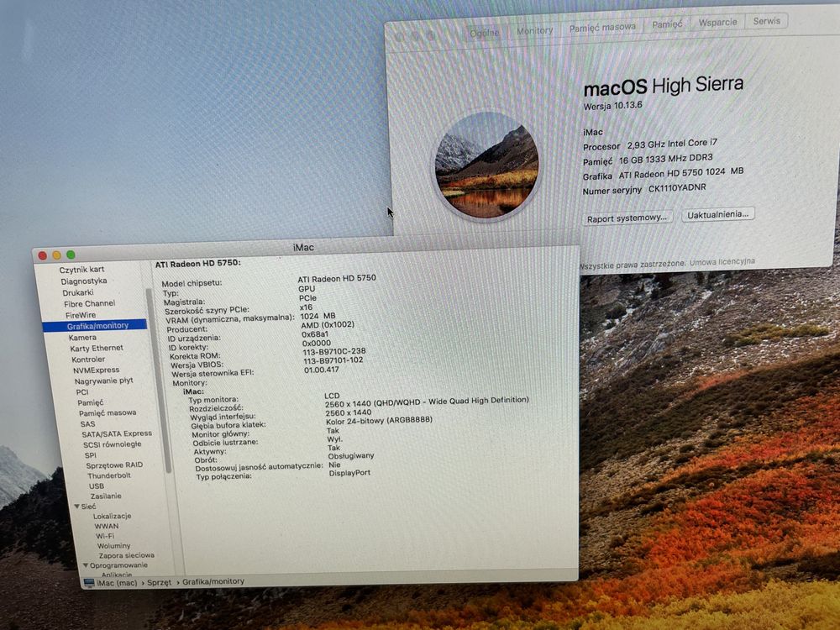Select FireWire in the sidebar
The width and height of the screenshot is (840, 630).
81,315
